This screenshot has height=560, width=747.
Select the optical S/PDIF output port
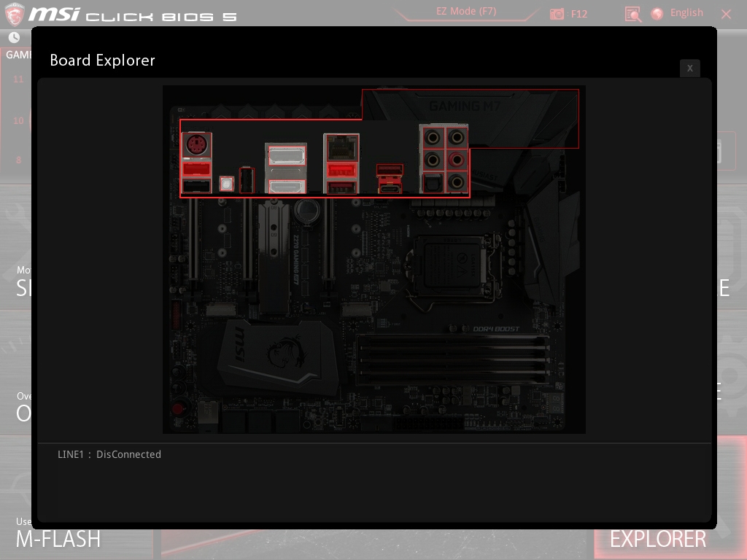pyautogui.click(x=432, y=182)
